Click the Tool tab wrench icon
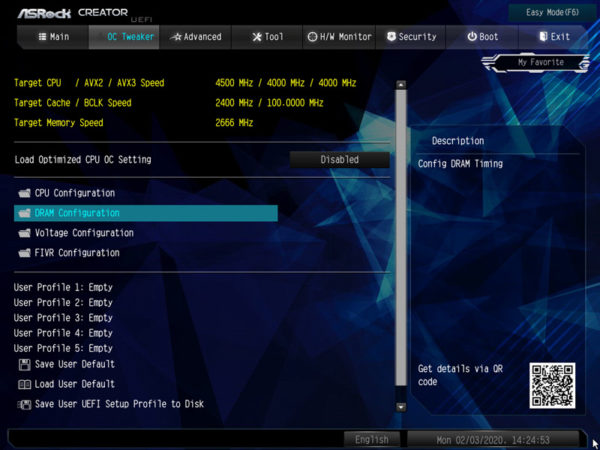Image resolution: width=600 pixels, height=450 pixels. point(257,37)
